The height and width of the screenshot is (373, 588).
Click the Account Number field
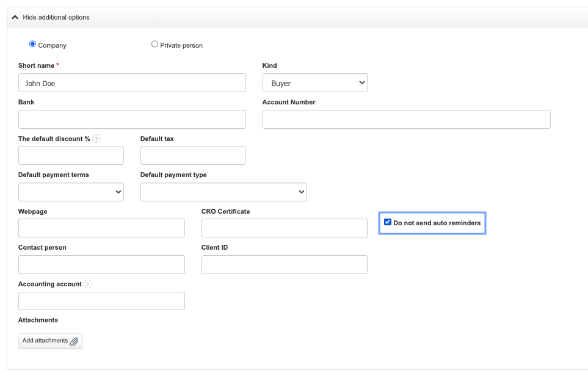click(x=406, y=120)
